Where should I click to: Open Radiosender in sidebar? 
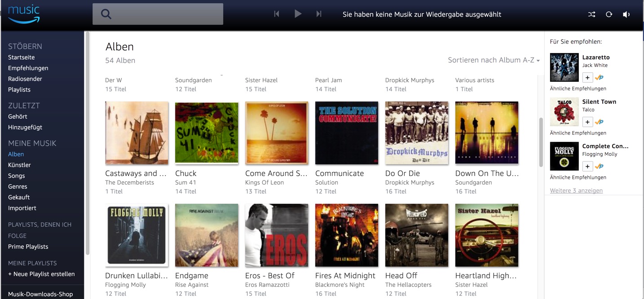click(x=25, y=79)
